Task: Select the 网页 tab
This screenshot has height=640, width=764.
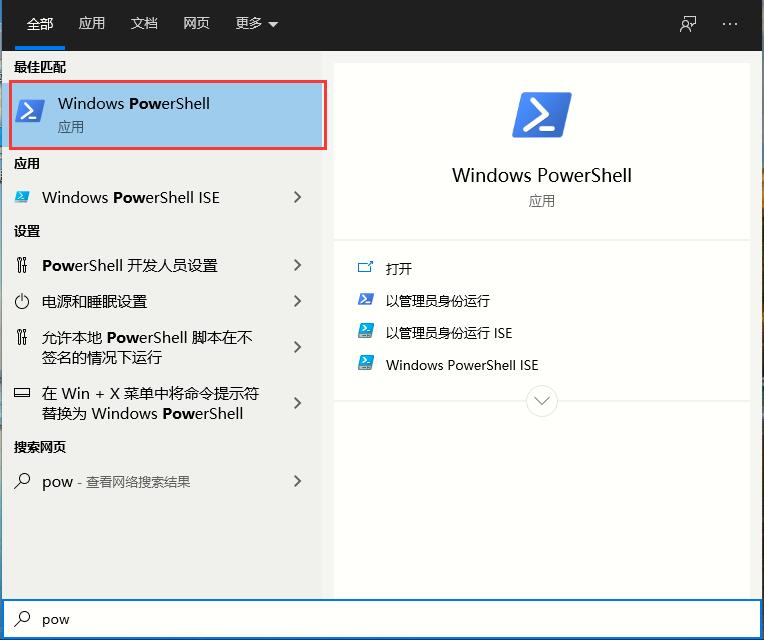Action: [196, 24]
